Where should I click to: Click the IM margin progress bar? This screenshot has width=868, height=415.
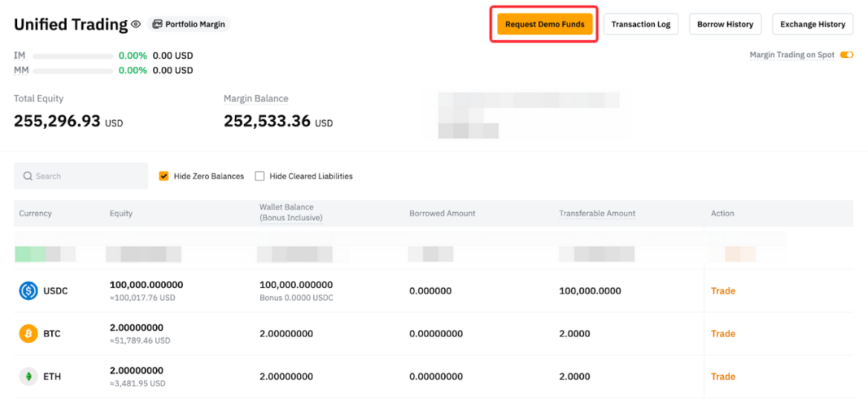73,56
